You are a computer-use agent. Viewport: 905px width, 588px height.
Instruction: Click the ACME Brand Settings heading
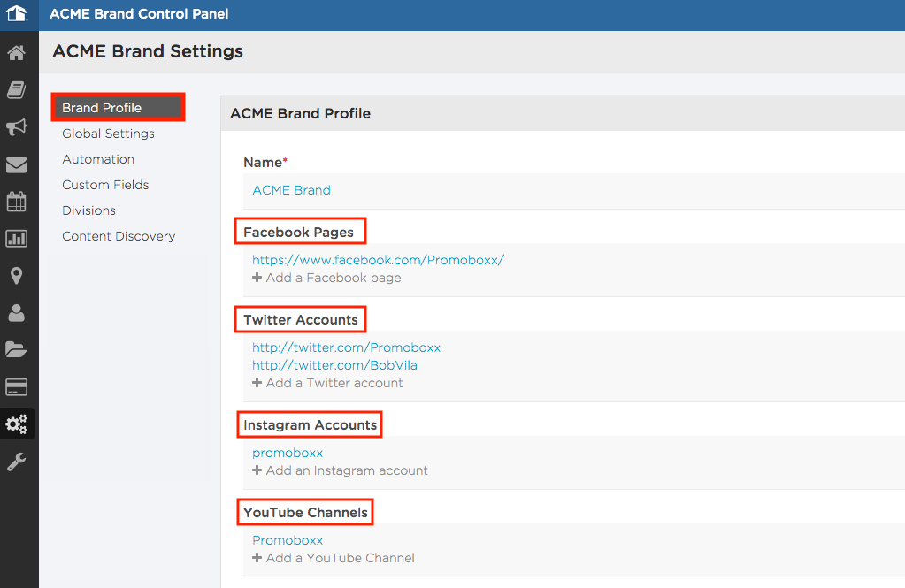148,51
